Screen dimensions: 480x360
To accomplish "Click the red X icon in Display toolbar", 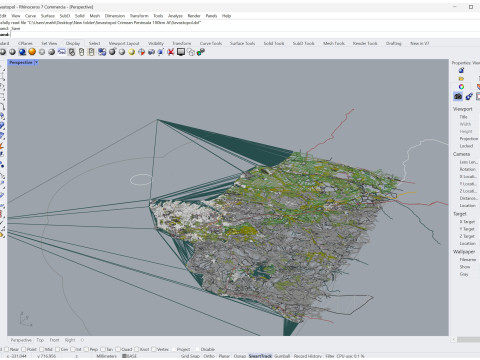I will pyautogui.click(x=171, y=52).
